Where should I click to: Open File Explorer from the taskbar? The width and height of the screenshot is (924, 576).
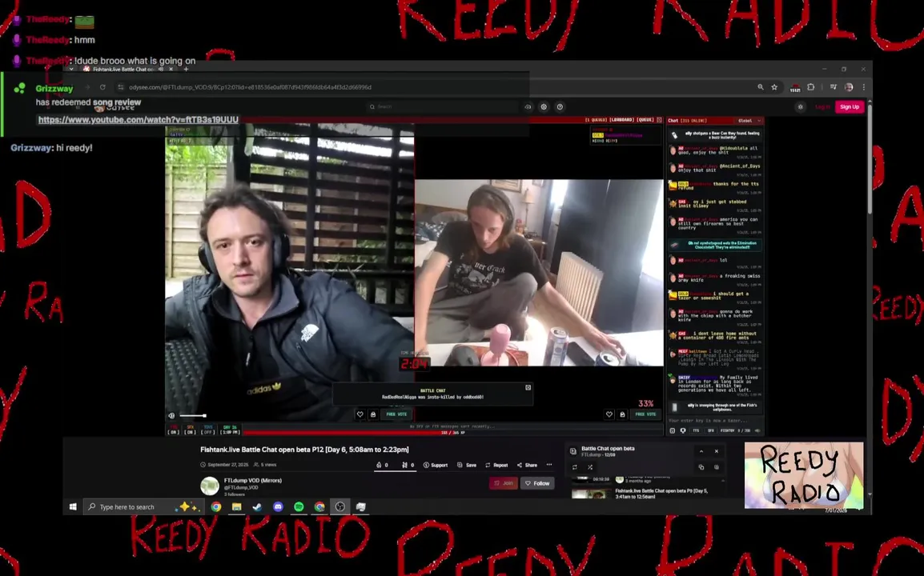(236, 506)
